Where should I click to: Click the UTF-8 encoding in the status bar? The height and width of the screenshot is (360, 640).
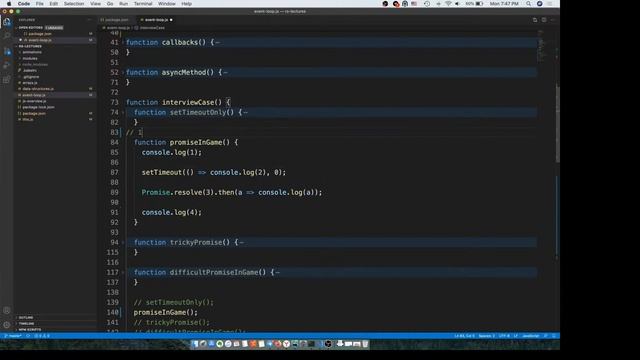(504, 336)
